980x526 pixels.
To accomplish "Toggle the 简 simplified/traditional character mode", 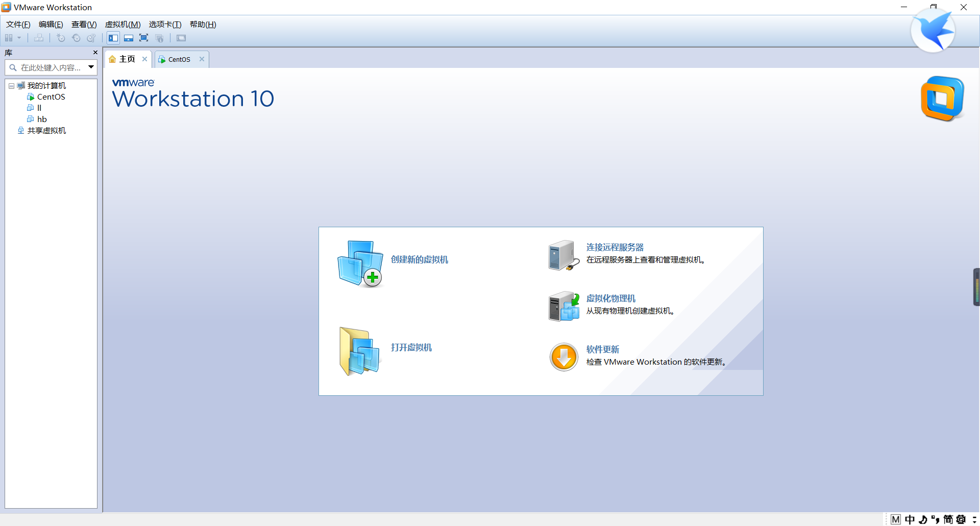I will (x=948, y=519).
